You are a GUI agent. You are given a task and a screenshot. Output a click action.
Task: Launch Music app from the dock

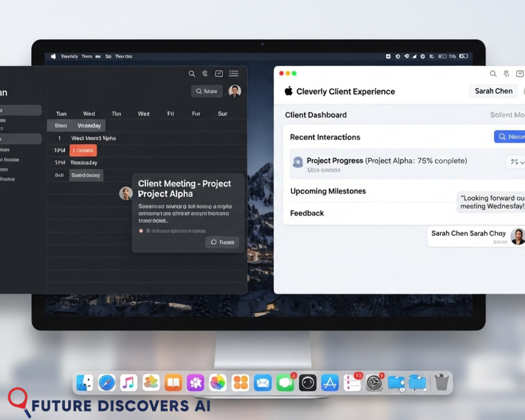click(x=129, y=383)
